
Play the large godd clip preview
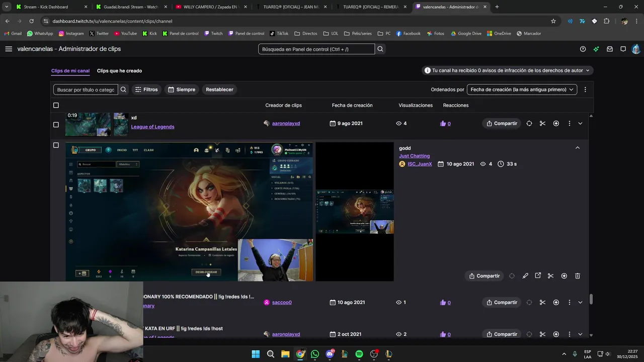pyautogui.click(x=189, y=212)
